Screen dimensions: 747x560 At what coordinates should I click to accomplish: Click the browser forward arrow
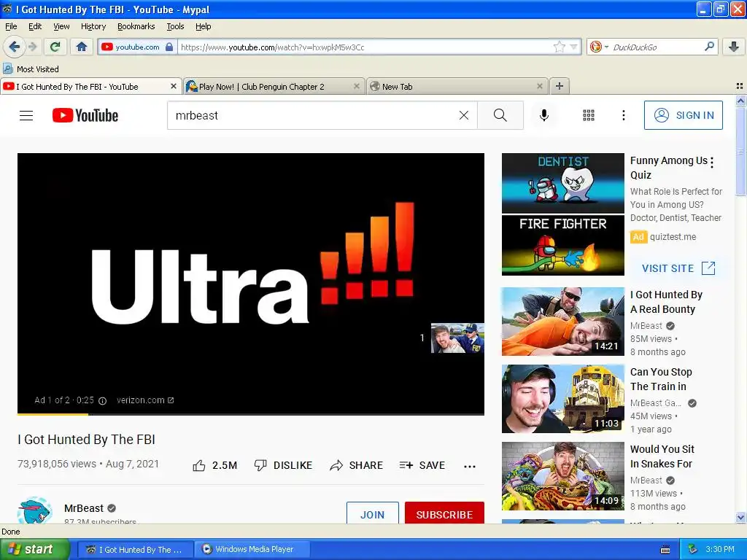click(x=32, y=47)
